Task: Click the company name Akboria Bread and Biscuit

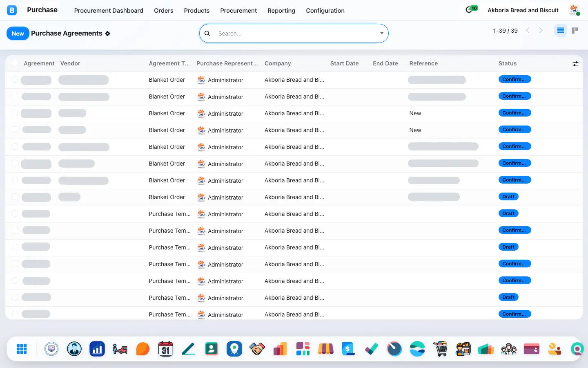Action: [x=523, y=10]
